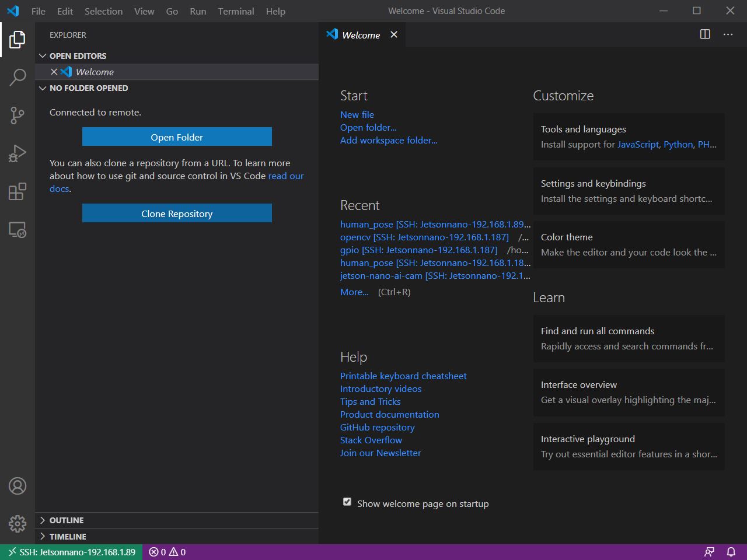
Task: Open the Explorer view in activity bar
Action: (18, 40)
